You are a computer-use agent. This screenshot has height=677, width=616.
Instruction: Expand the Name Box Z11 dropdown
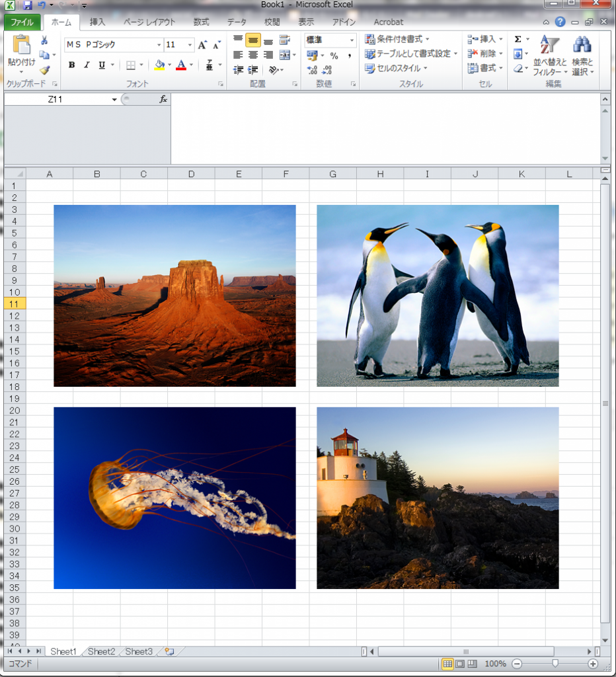pos(114,100)
